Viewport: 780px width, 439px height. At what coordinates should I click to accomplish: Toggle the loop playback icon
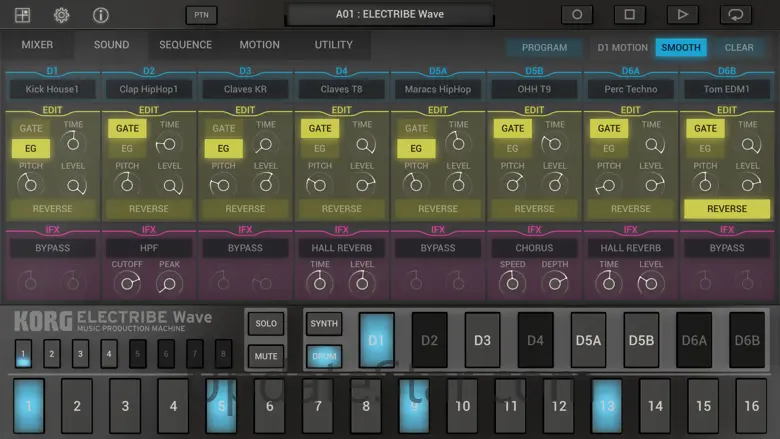click(x=736, y=15)
